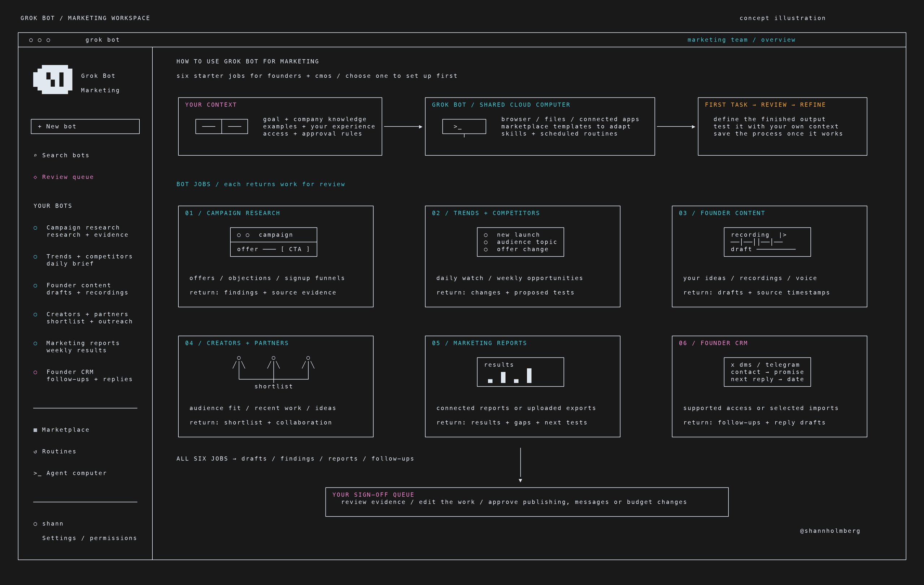This screenshot has width=924, height=585.
Task: Click the results bar chart in Marketing Reports
Action: pos(509,376)
